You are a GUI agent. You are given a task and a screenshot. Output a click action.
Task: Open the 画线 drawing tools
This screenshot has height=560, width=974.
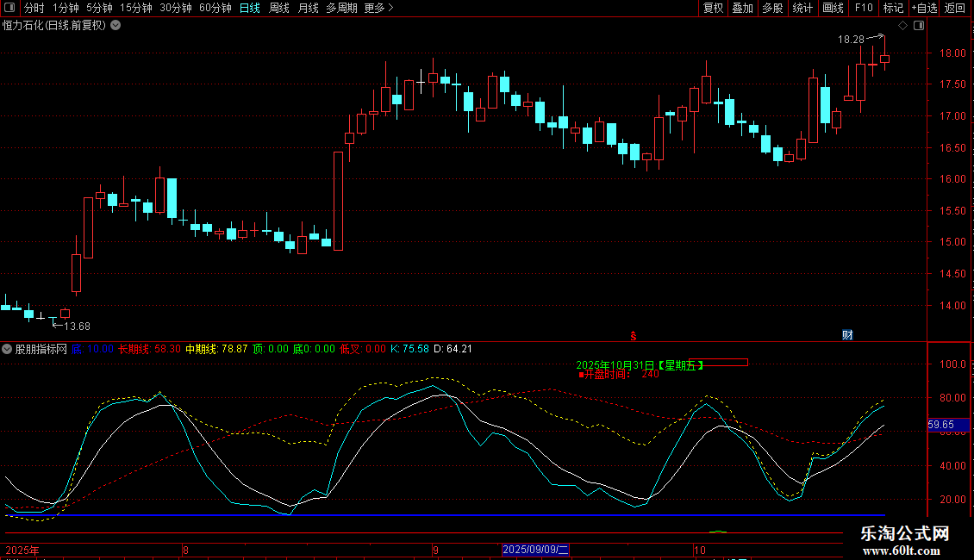pos(833,9)
